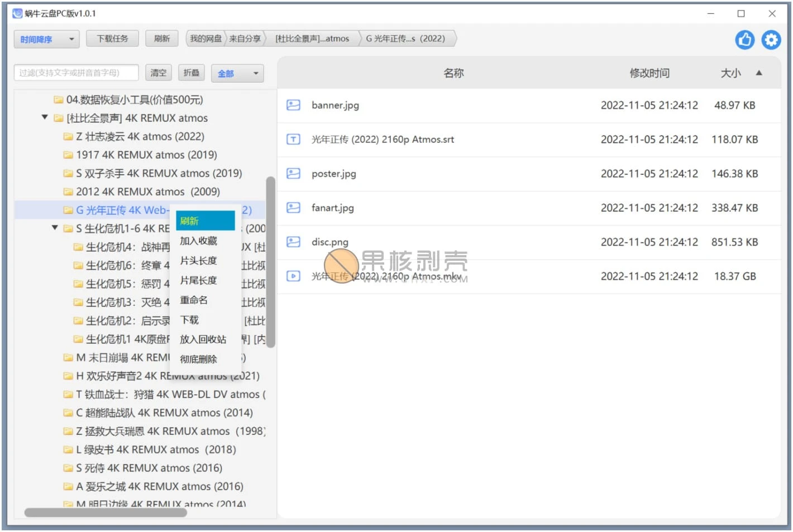Viewport: 793px width, 532px height.
Task: Click the image icon beside poster.jpg
Action: 293,174
